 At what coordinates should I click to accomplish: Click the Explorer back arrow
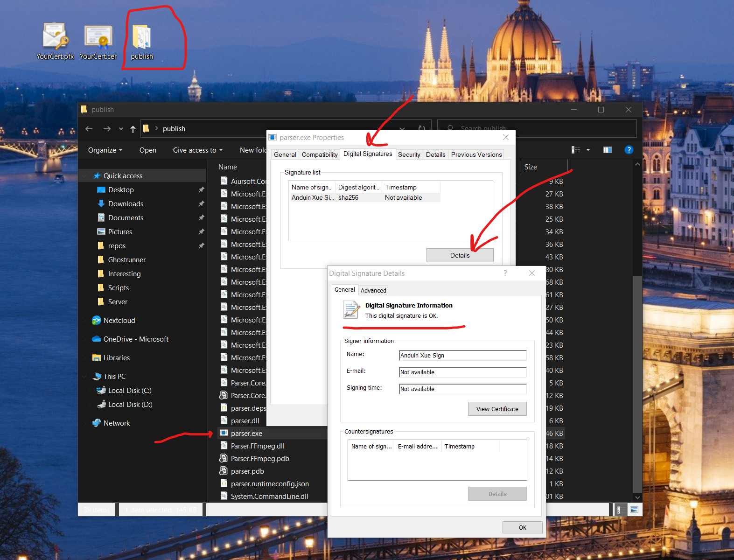point(89,129)
